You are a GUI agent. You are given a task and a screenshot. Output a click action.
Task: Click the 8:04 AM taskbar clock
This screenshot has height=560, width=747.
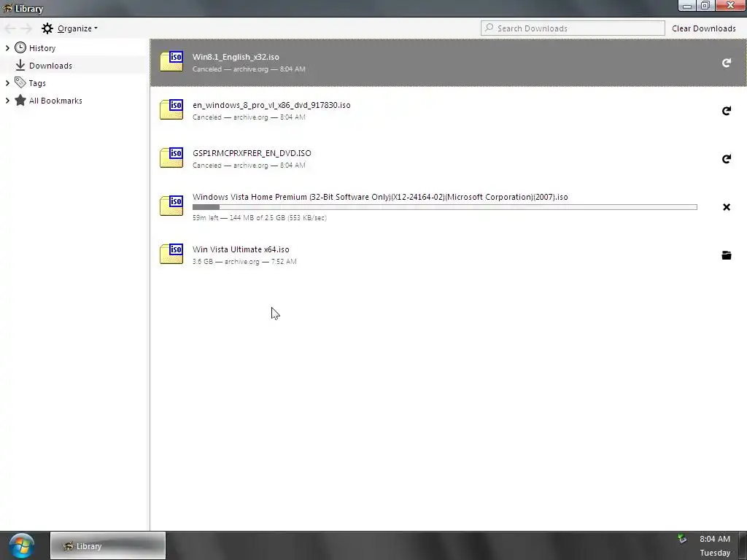tap(715, 539)
